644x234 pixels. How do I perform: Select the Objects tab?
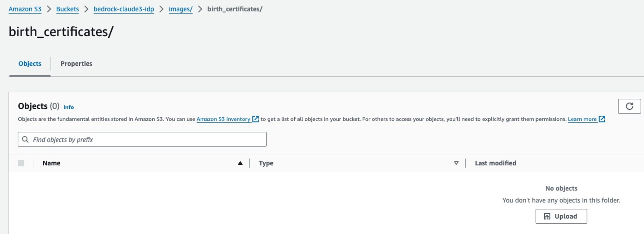click(x=30, y=64)
